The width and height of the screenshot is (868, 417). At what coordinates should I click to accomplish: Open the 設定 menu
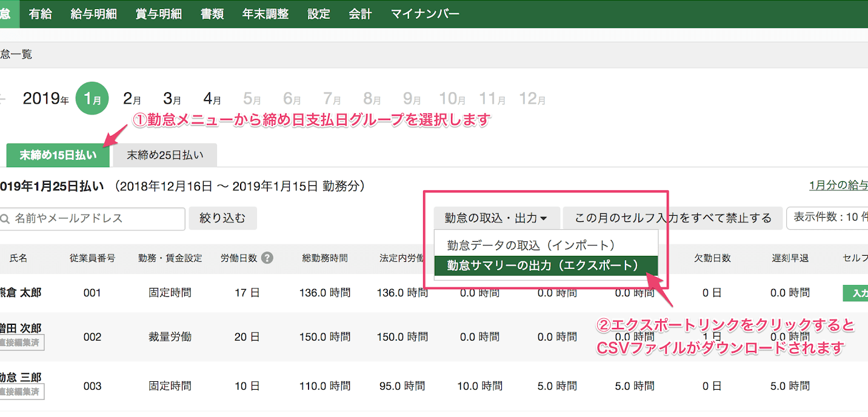pos(319,14)
